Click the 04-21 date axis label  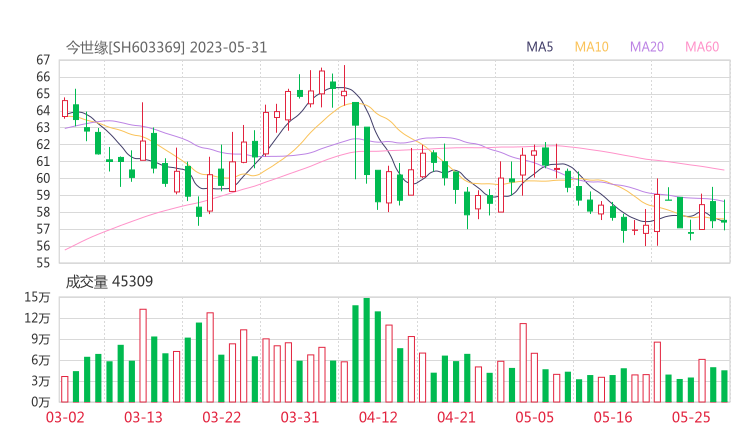[x=456, y=417]
